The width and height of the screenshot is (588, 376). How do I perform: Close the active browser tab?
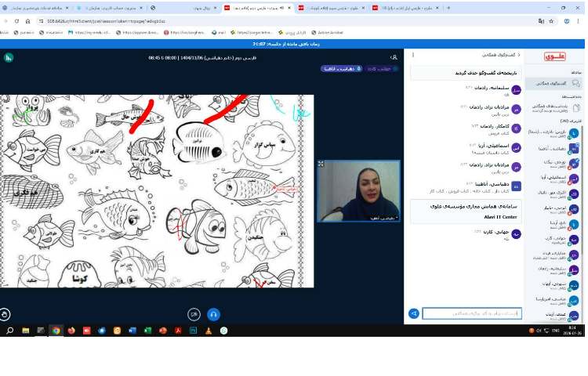289,8
